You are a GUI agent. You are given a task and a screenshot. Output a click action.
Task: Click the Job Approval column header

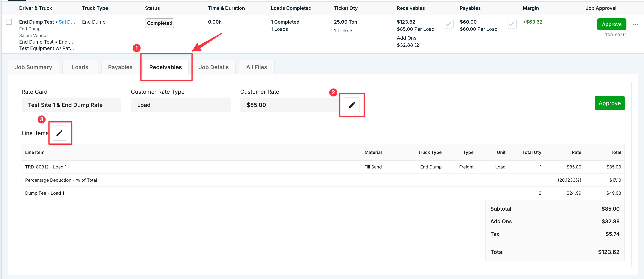click(601, 8)
